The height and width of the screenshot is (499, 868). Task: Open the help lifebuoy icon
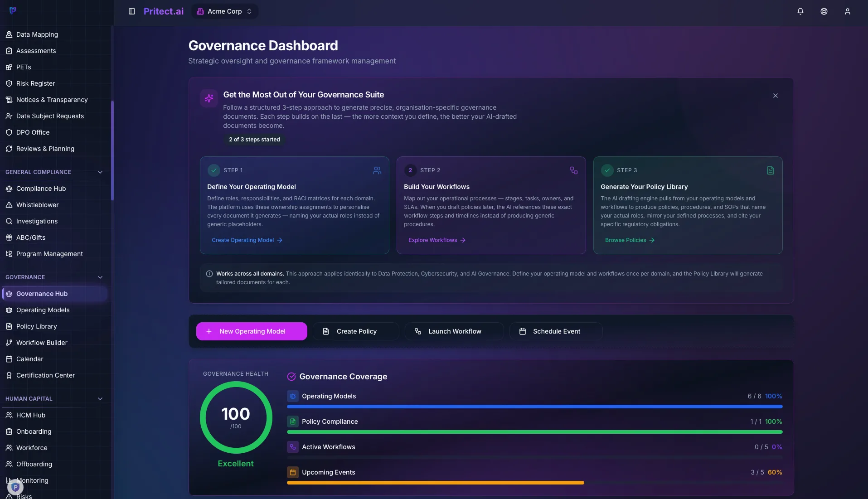tap(824, 11)
